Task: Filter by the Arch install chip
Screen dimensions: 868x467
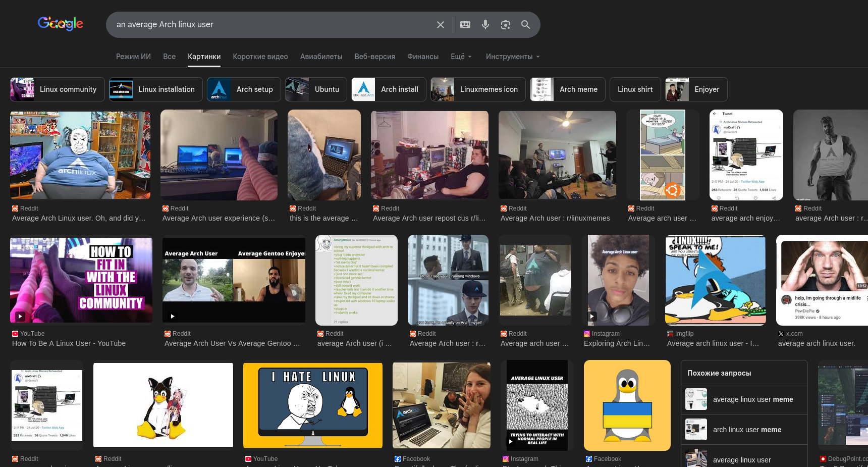Action: coord(389,89)
